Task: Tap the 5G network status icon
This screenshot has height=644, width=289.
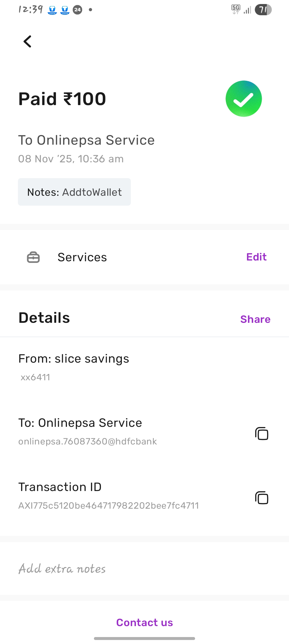Action: 236,9
